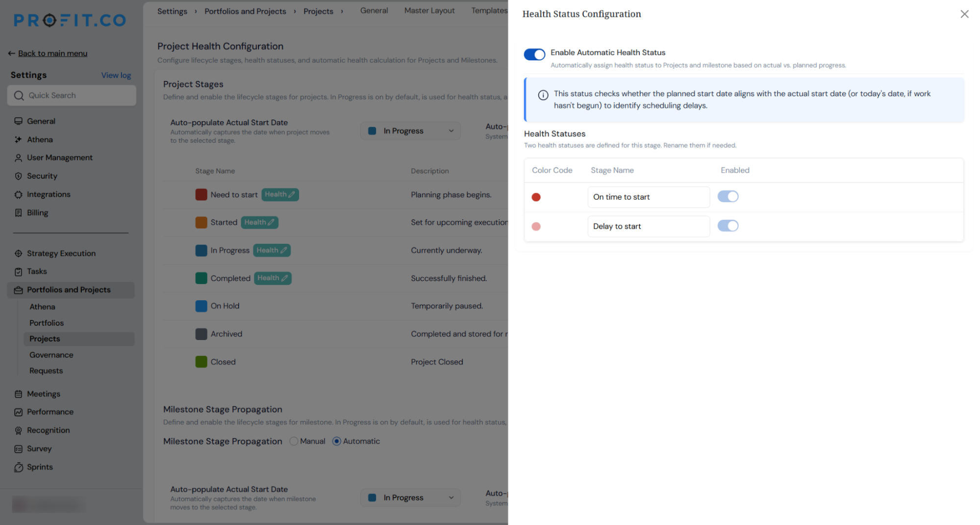Click the pink color dot for Delay to start
The image size is (980, 525).
(536, 227)
